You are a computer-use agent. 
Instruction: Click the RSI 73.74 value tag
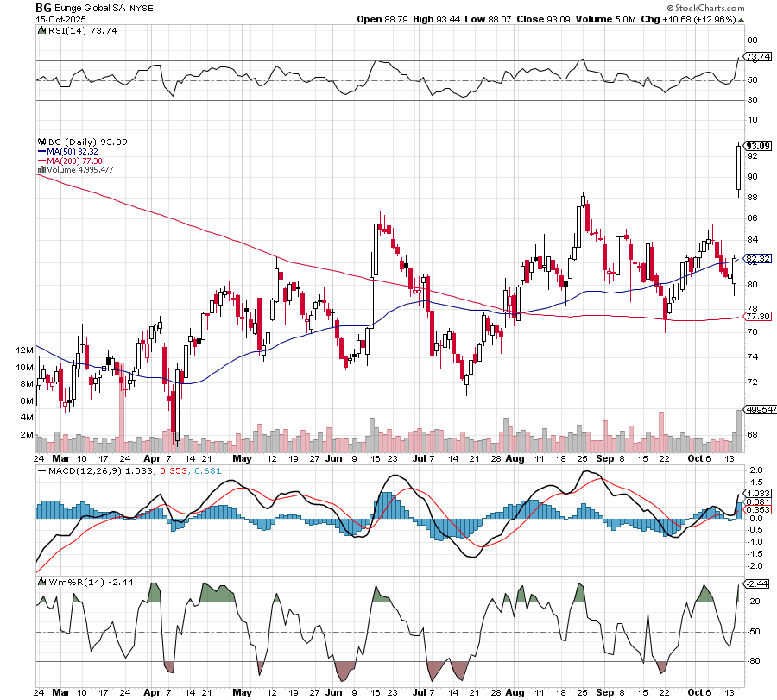(x=757, y=57)
